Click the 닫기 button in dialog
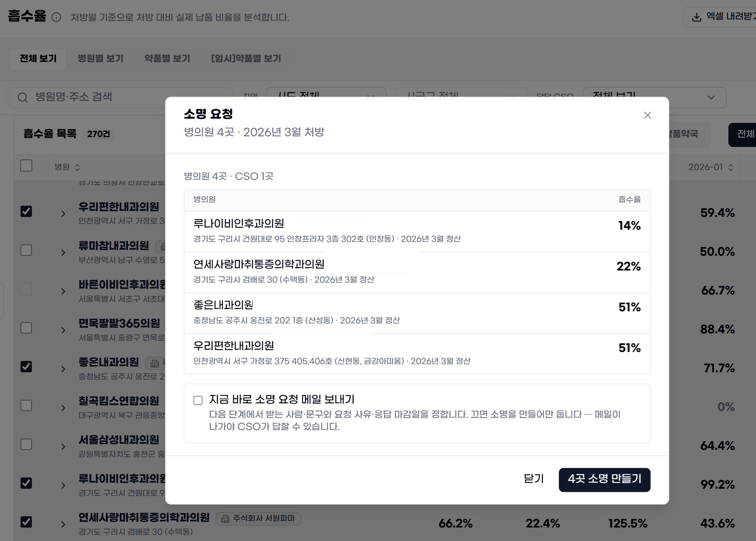Screen dimensions: 756x541 (x=534, y=479)
